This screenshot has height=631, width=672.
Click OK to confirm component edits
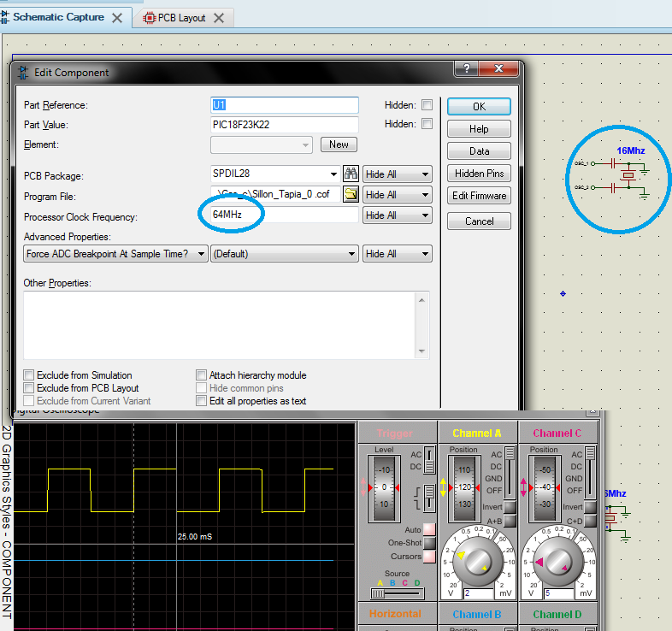pyautogui.click(x=479, y=106)
